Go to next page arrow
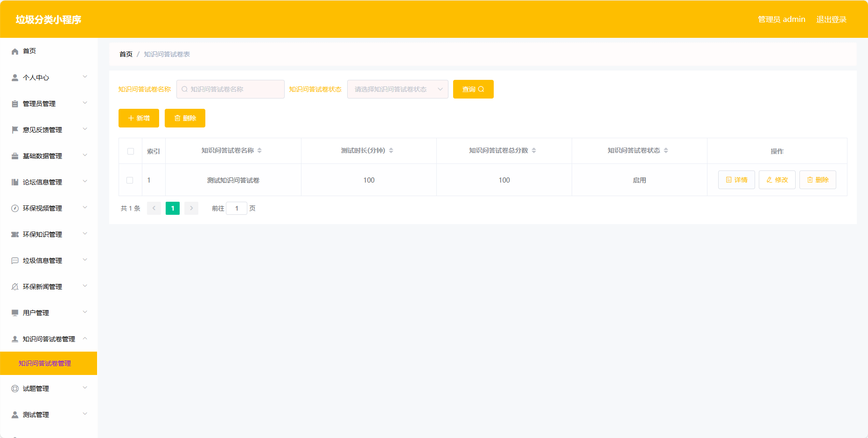Image resolution: width=868 pixels, height=438 pixels. point(191,208)
